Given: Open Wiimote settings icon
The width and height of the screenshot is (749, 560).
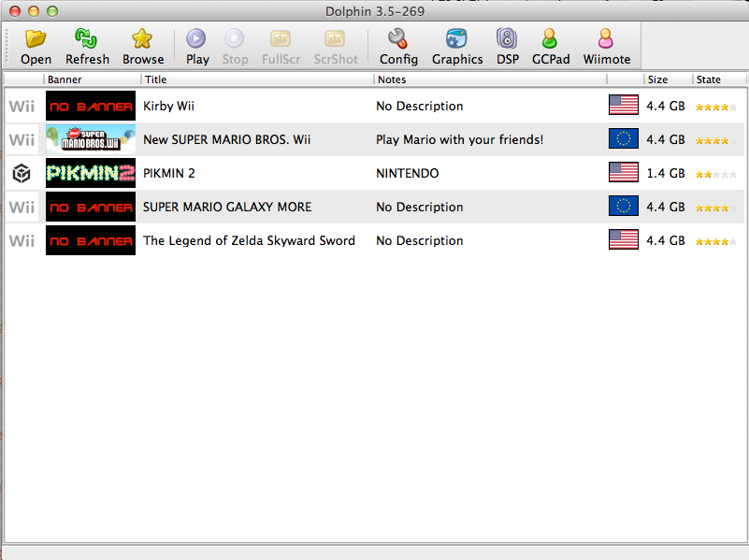Looking at the screenshot, I should [606, 38].
